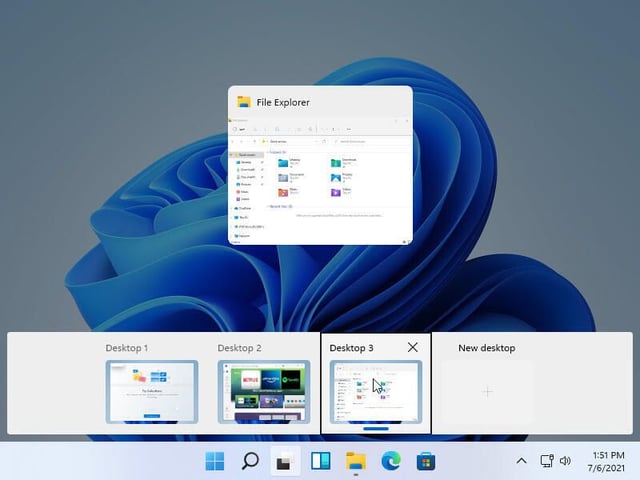Click the date 7/6/2021 in taskbar

[x=606, y=468]
